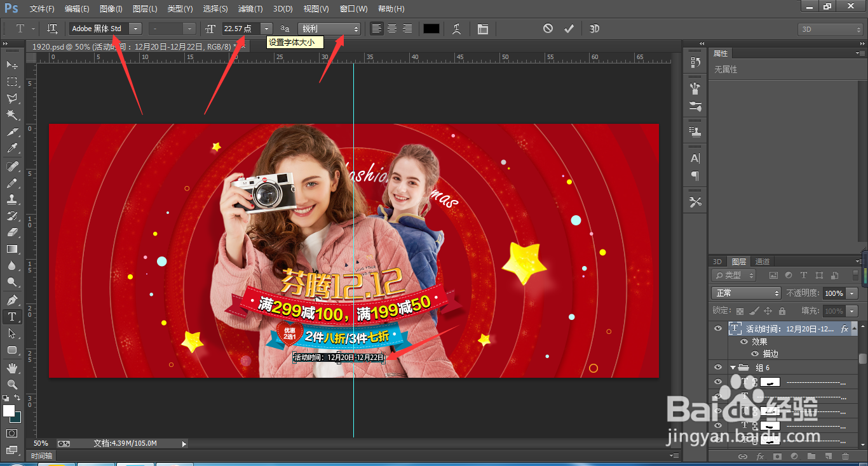
Task: Open the 文件(F) menu
Action: pyautogui.click(x=42, y=9)
